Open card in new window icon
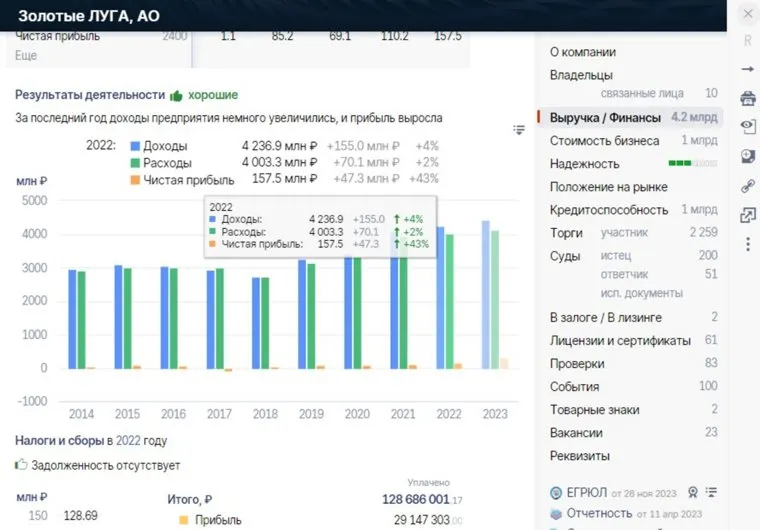Viewport: 760px width, 530px height. point(747,215)
